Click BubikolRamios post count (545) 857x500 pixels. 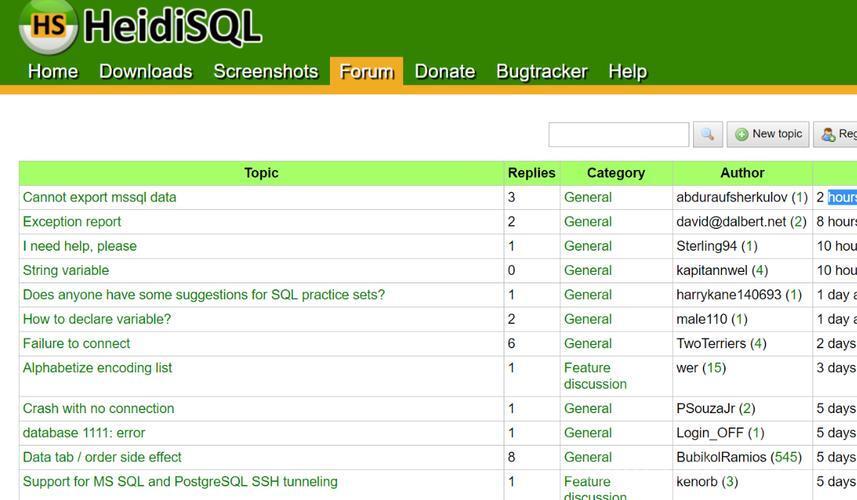(x=786, y=457)
